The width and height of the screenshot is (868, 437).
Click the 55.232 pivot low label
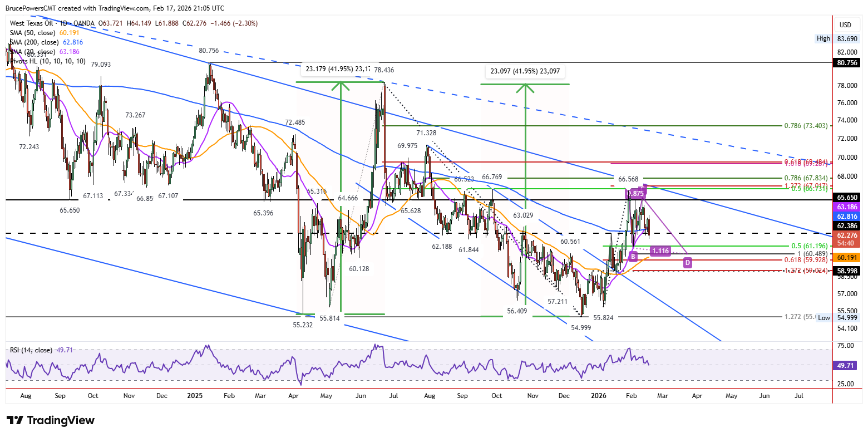[x=304, y=324]
